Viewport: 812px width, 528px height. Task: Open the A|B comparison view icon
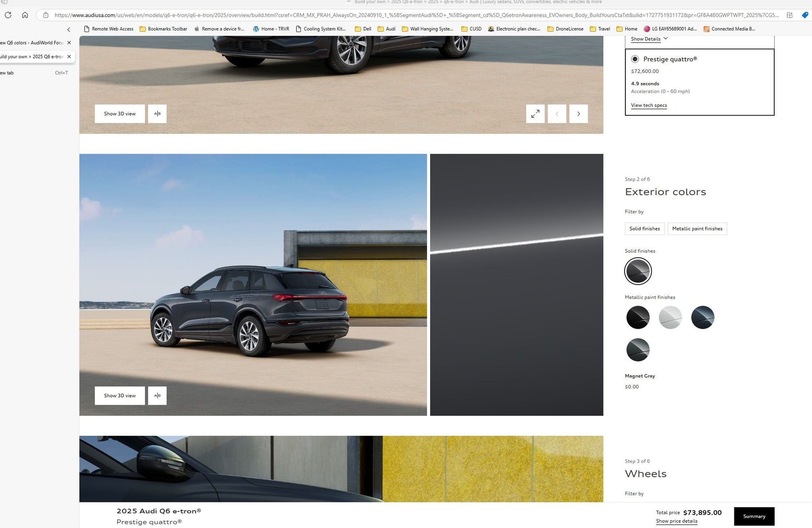click(x=157, y=113)
